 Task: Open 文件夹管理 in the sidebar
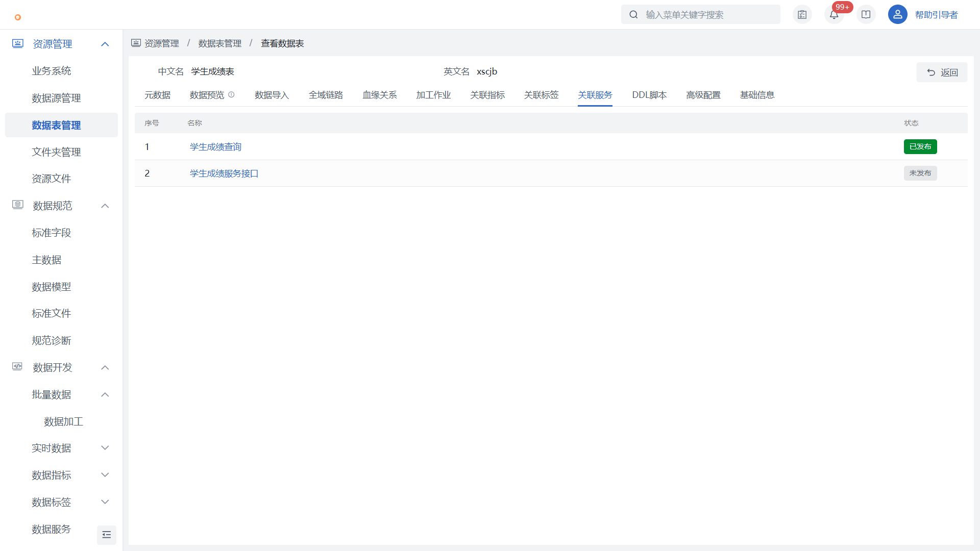click(56, 152)
